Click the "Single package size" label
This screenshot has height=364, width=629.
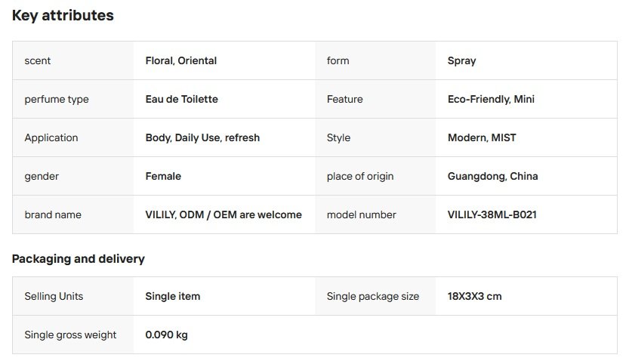click(373, 296)
